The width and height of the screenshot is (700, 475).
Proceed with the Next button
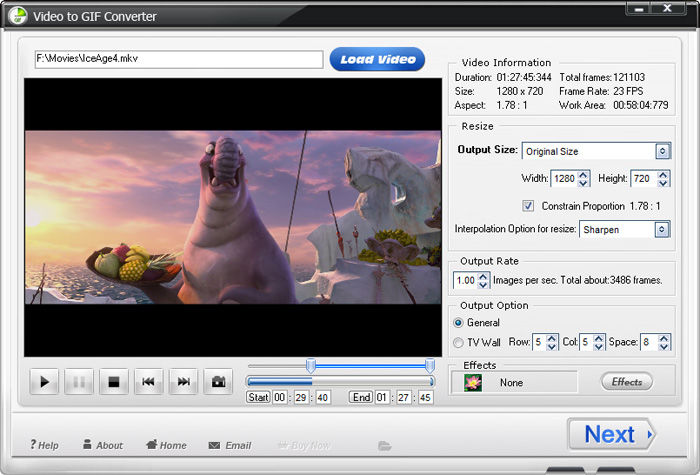pos(611,433)
